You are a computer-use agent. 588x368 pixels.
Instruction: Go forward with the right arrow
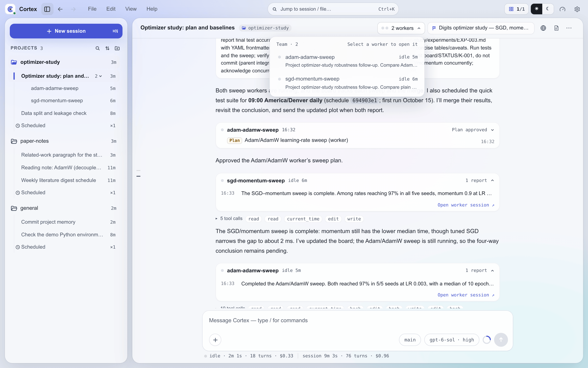pos(73,9)
